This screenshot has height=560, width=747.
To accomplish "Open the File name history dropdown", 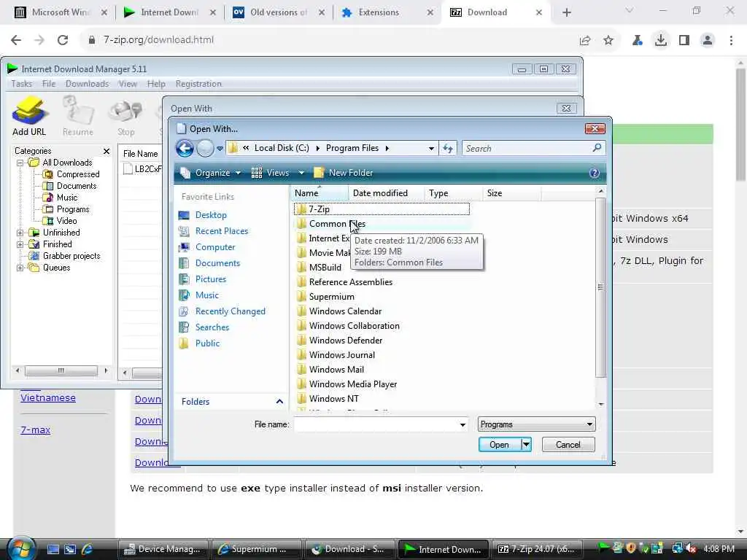I will pos(462,425).
